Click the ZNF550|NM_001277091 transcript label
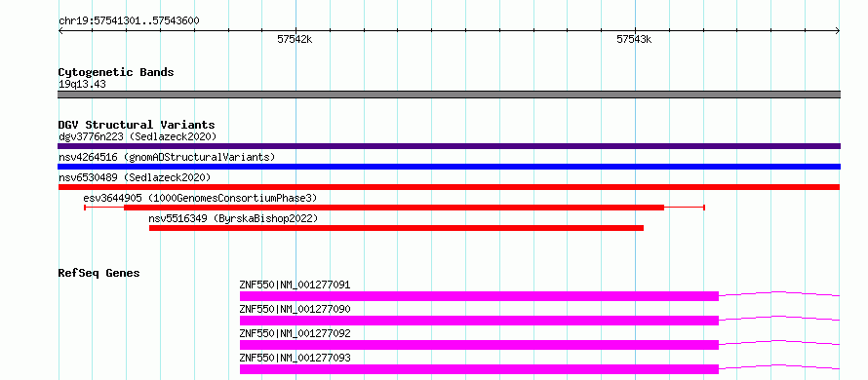The width and height of the screenshot is (868, 380). (x=296, y=285)
